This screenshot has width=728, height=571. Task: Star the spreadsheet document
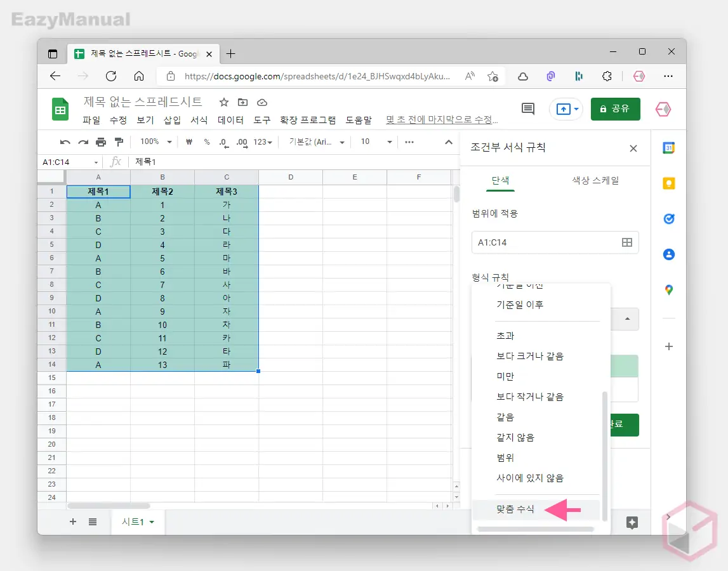coord(224,102)
